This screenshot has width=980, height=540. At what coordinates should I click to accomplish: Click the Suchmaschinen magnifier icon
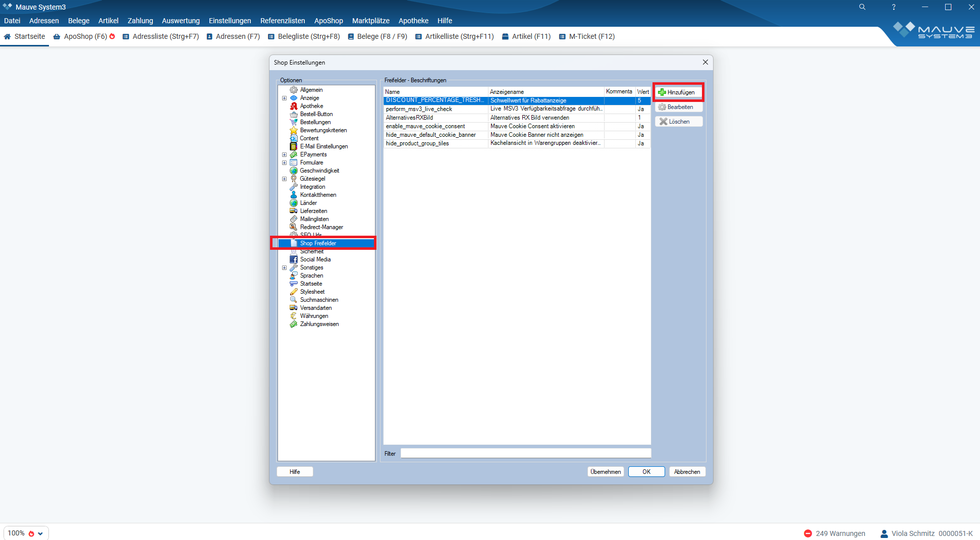click(294, 300)
